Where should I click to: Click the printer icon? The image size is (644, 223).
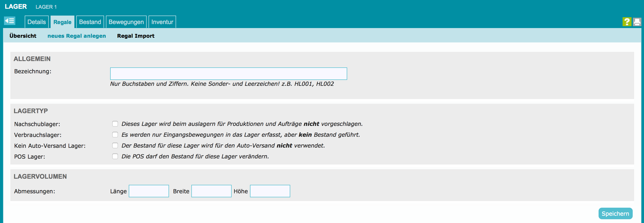tap(637, 22)
